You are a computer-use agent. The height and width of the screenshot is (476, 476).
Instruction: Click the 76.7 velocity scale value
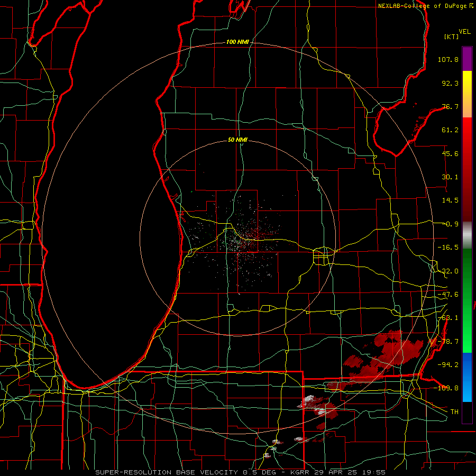(450, 106)
